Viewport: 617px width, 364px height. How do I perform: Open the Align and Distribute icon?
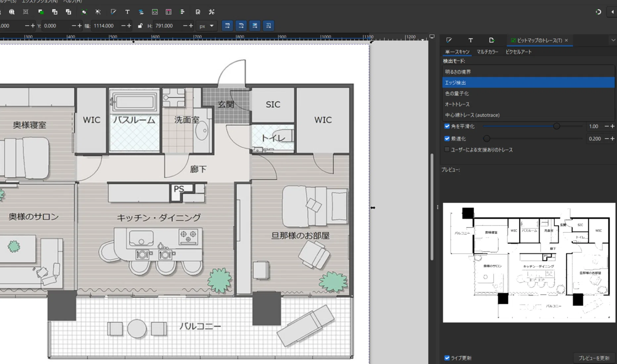point(182,12)
